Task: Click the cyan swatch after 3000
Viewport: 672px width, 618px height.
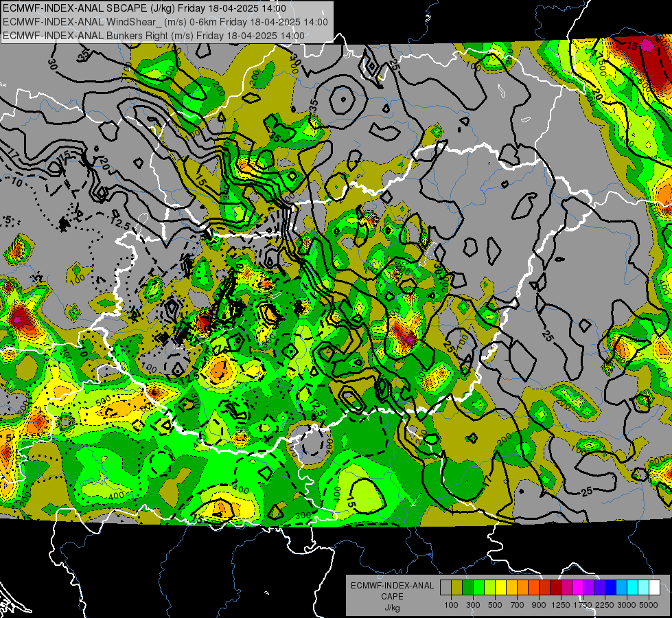Action: point(633,588)
